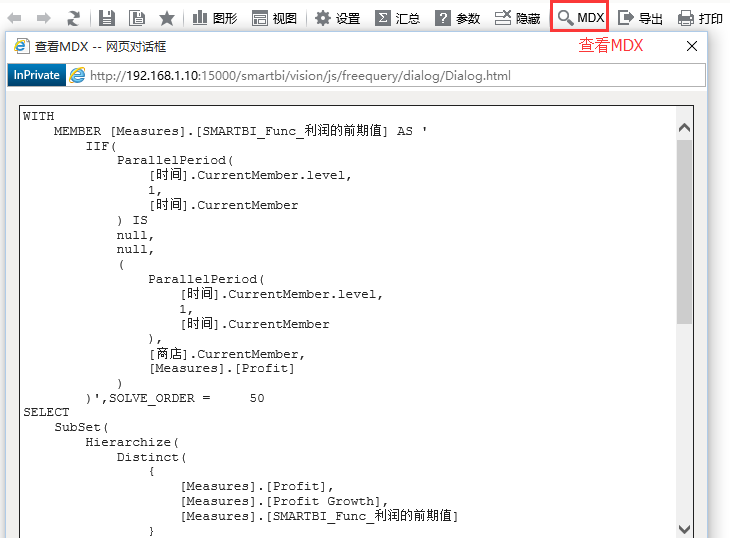Click the MEMBER [Measures] definition line

(240, 131)
